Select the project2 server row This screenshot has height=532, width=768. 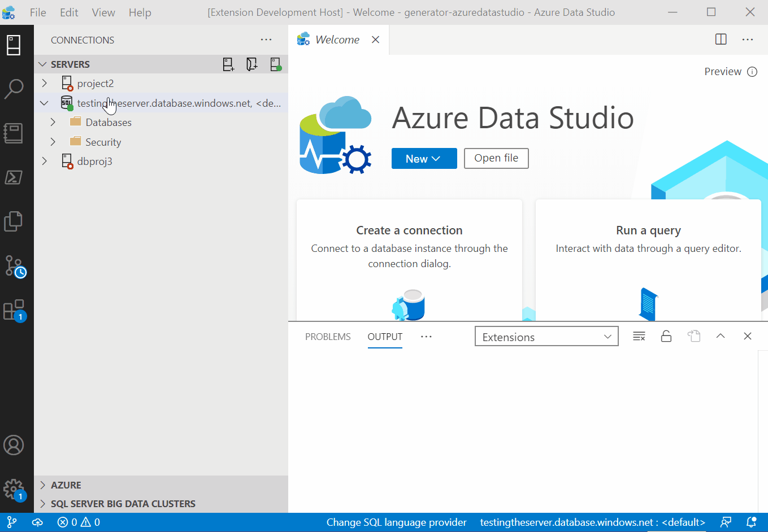tap(161, 84)
